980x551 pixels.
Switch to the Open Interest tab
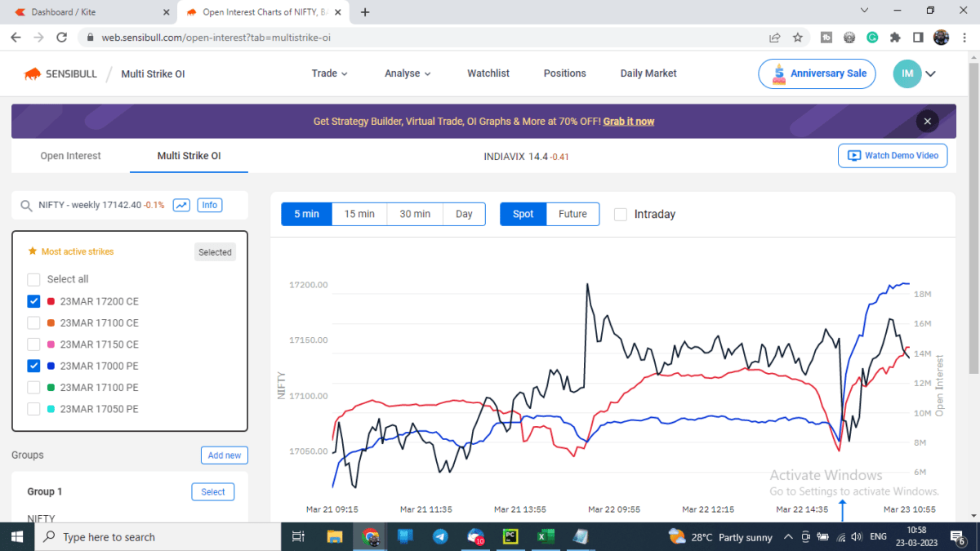pyautogui.click(x=71, y=155)
